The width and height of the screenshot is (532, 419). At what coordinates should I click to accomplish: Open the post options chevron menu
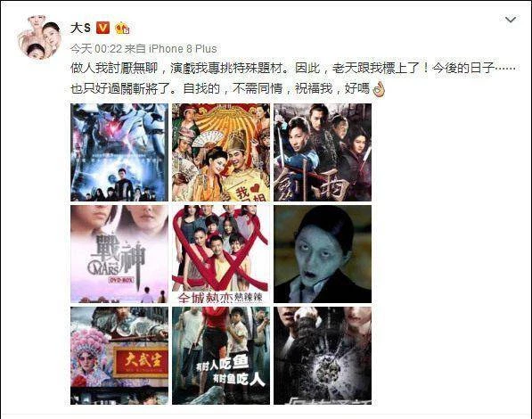(511, 20)
